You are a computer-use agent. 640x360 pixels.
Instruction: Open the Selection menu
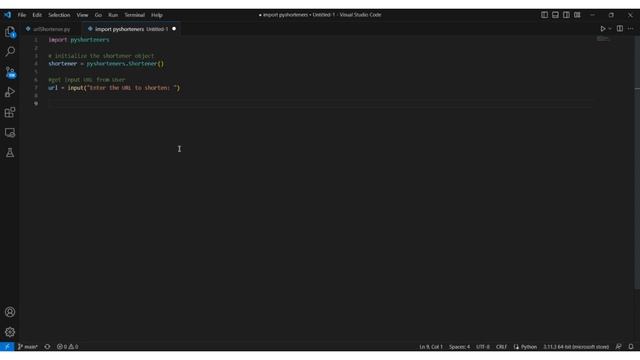coord(59,15)
